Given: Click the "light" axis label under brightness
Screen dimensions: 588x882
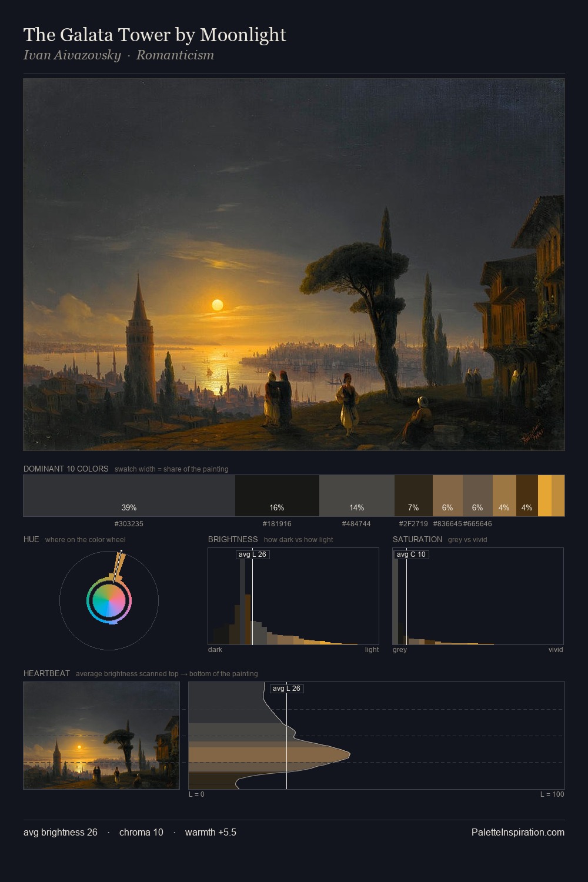Looking at the screenshot, I should coord(372,650).
